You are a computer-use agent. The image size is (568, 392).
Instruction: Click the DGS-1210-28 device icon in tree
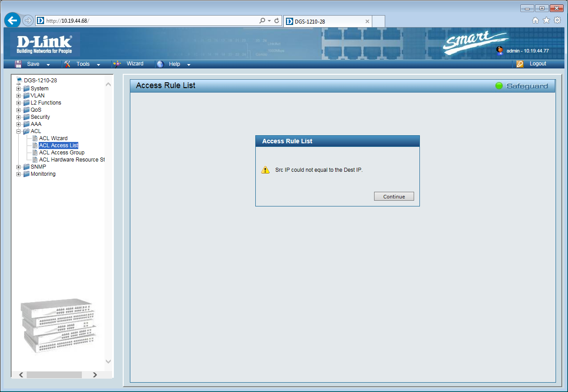19,81
